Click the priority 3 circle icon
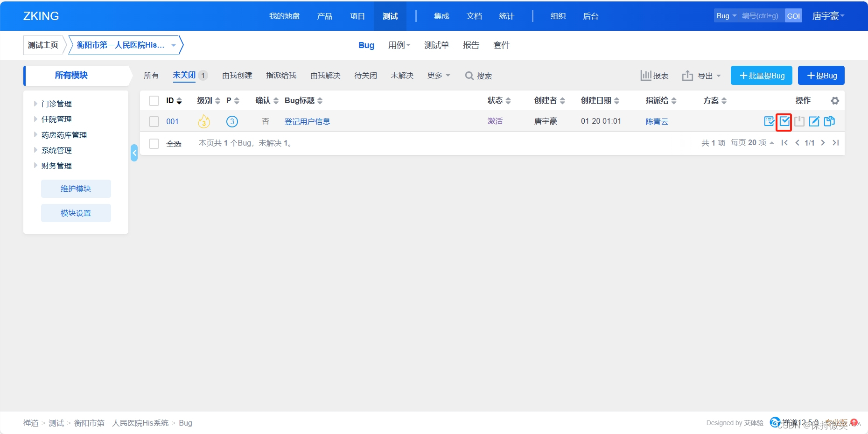 232,121
